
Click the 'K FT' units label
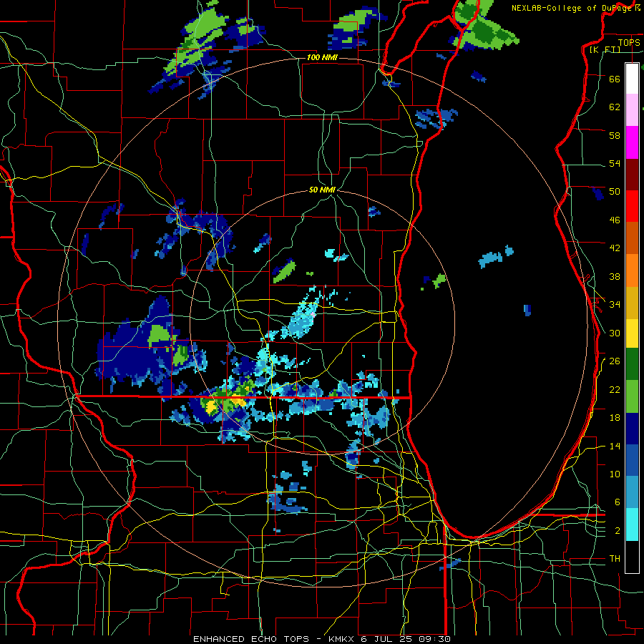(x=605, y=49)
